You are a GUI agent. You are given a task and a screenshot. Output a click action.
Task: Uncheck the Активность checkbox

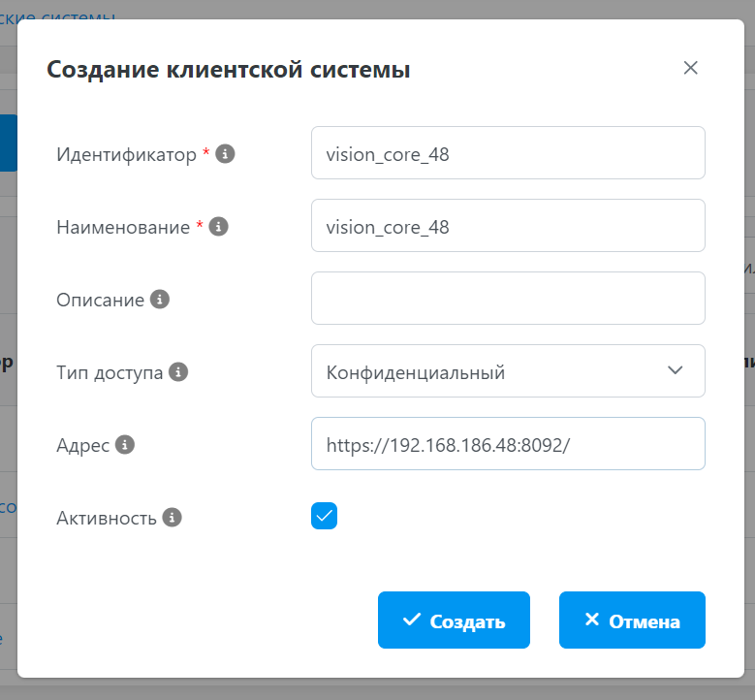tap(324, 517)
